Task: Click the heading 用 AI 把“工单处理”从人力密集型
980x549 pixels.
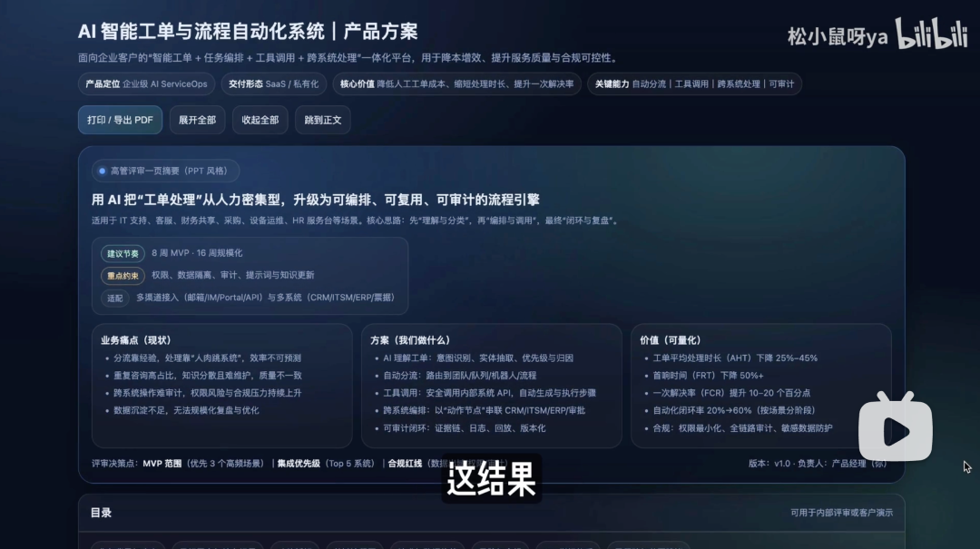Action: click(x=315, y=200)
